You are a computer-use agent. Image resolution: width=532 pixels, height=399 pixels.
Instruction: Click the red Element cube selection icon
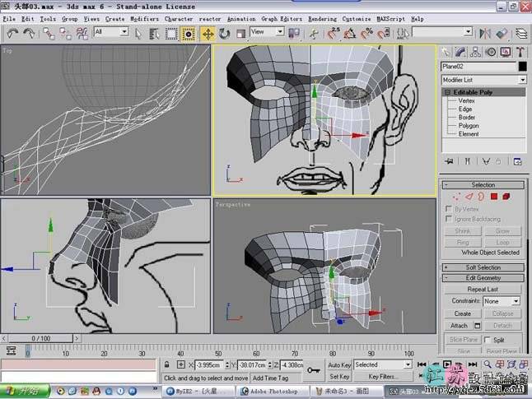tap(506, 197)
